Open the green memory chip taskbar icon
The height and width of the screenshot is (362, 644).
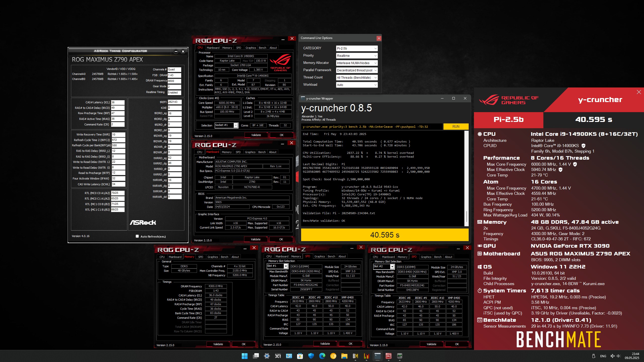[399, 356]
